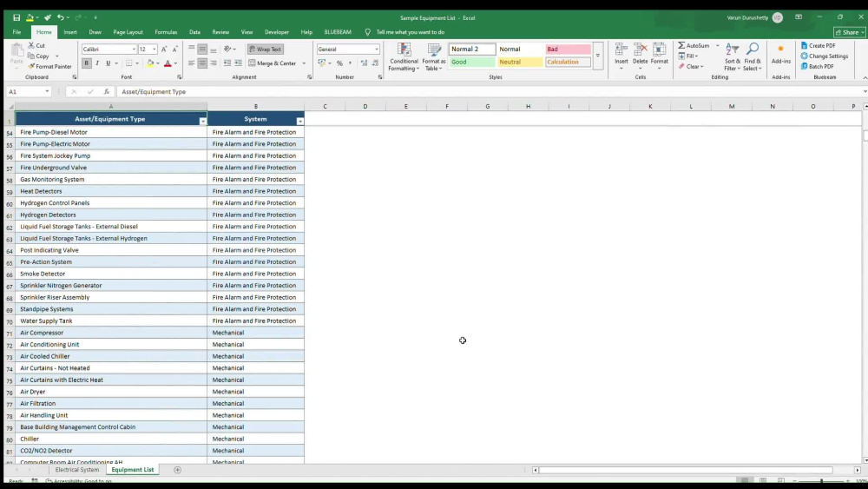Switch to the Page Layout ribbon tab
Image resolution: width=868 pixels, height=489 pixels.
tap(128, 32)
